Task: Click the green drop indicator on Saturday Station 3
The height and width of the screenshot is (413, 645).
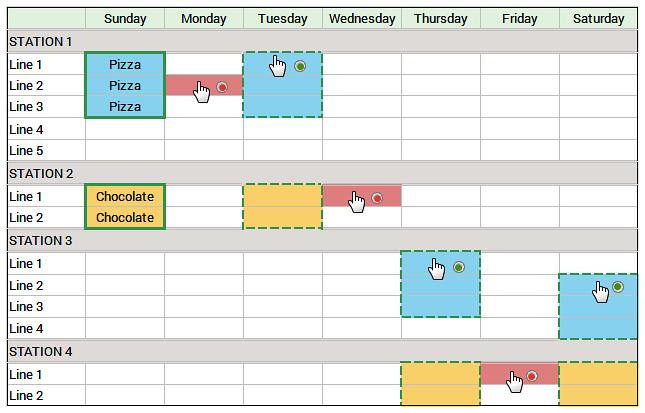Action: 617,287
